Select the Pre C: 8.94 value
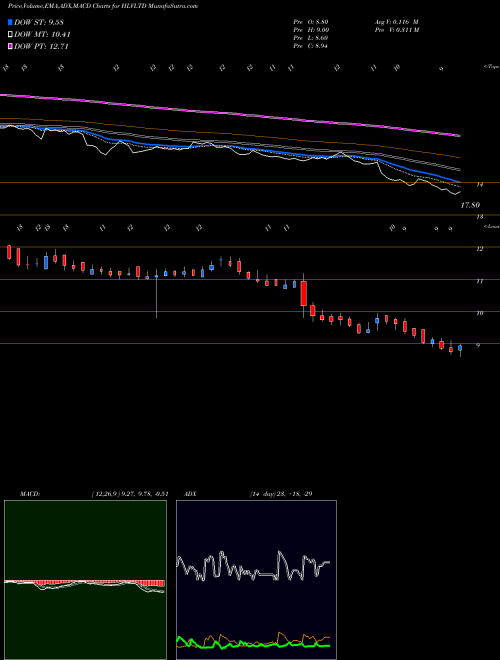The height and width of the screenshot is (660, 500). point(311,46)
